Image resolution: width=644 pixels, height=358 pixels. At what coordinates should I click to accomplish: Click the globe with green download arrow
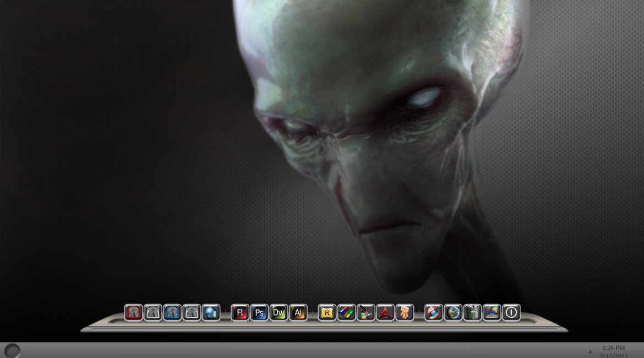coord(211,313)
